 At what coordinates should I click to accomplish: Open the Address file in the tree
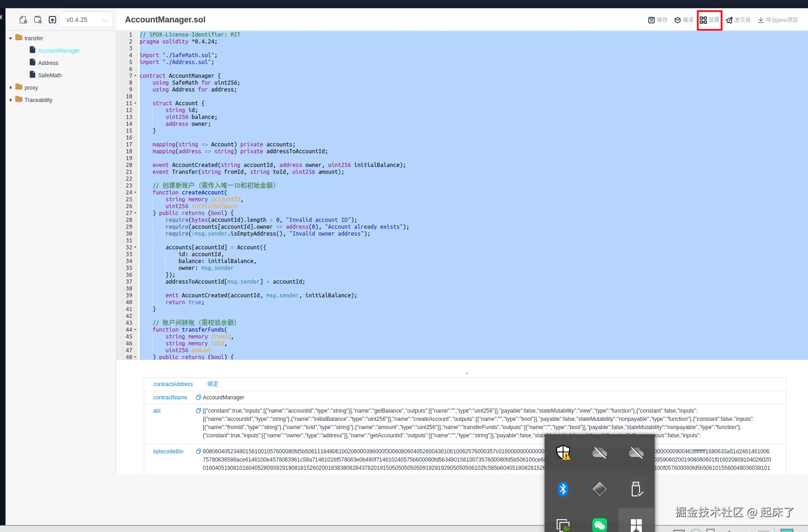[x=48, y=63]
